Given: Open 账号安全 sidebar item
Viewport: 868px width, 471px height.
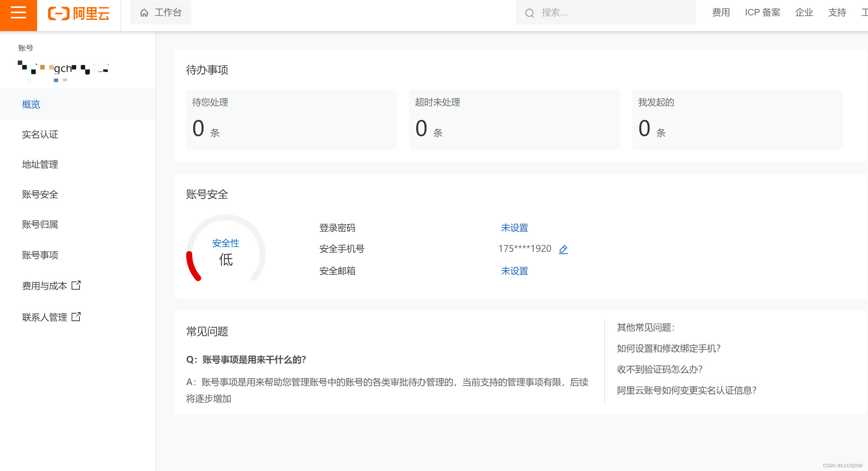Looking at the screenshot, I should [x=40, y=194].
